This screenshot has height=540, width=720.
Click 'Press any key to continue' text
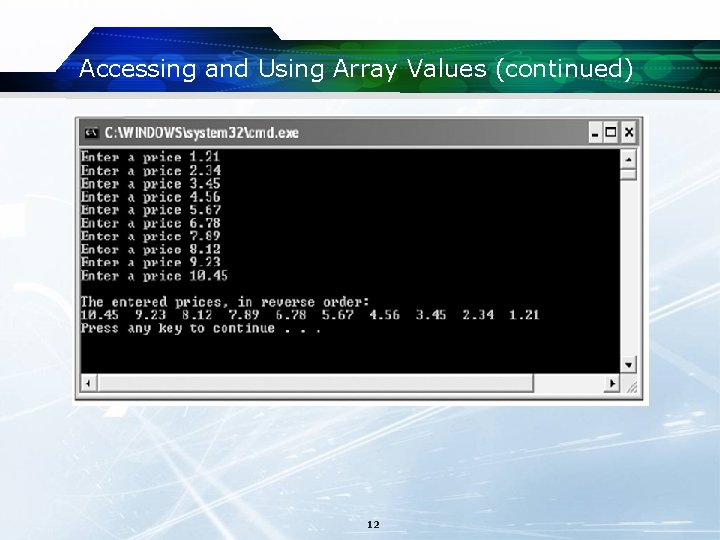coord(178,328)
